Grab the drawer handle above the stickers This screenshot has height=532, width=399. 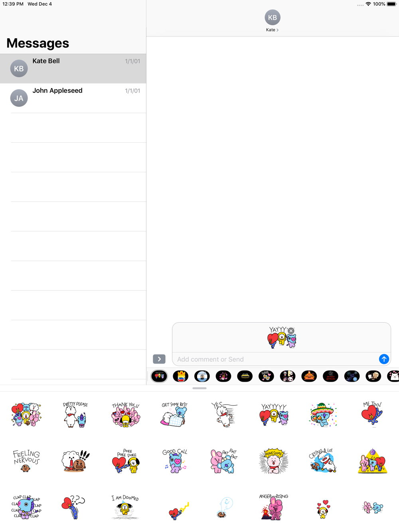pos(199,388)
